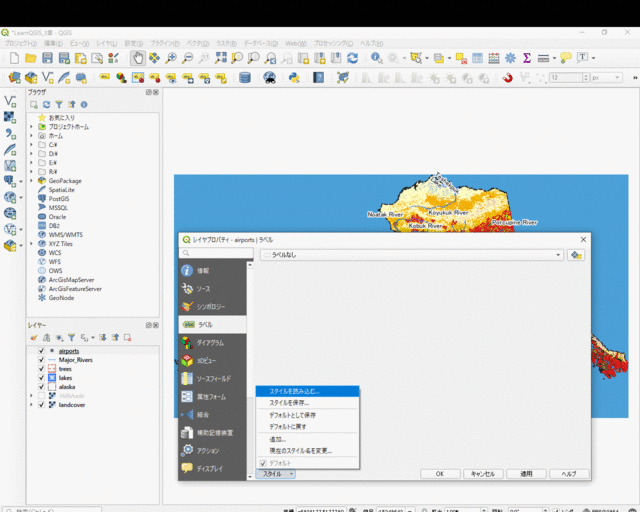Click labeling settings icon beside label dropdown
This screenshot has height=512, width=640.
pos(576,255)
